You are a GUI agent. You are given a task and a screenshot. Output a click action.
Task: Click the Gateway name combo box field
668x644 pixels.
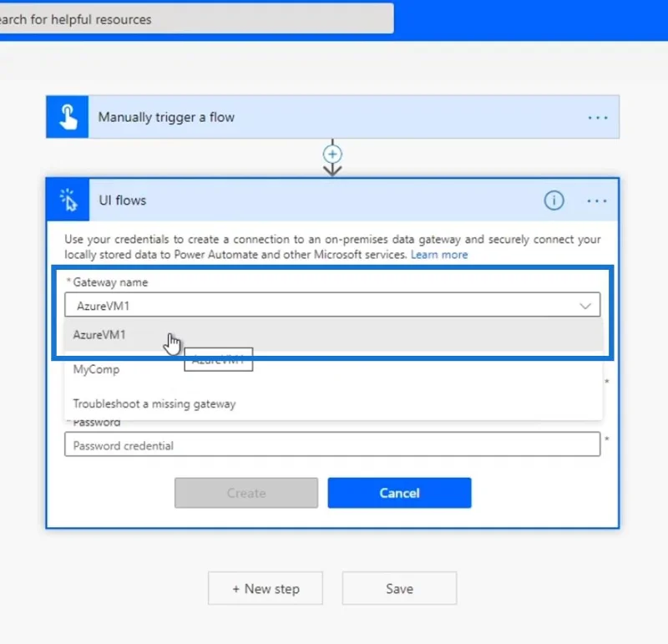click(x=332, y=305)
